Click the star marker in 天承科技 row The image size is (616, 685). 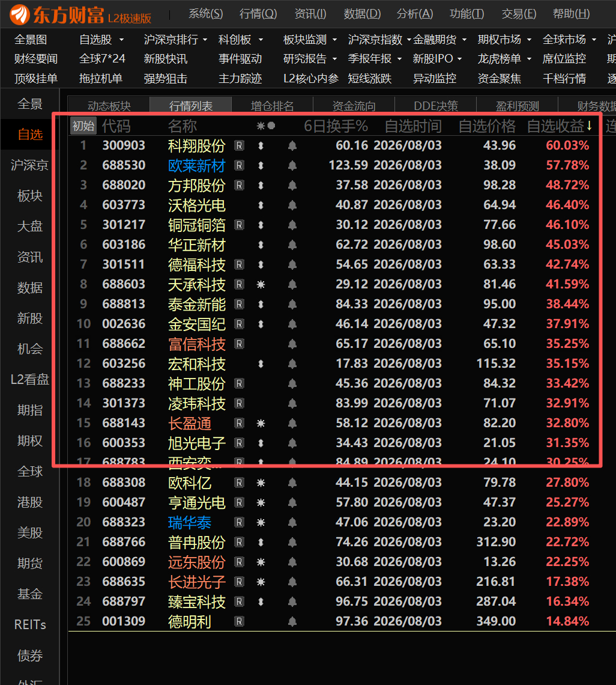(x=261, y=285)
